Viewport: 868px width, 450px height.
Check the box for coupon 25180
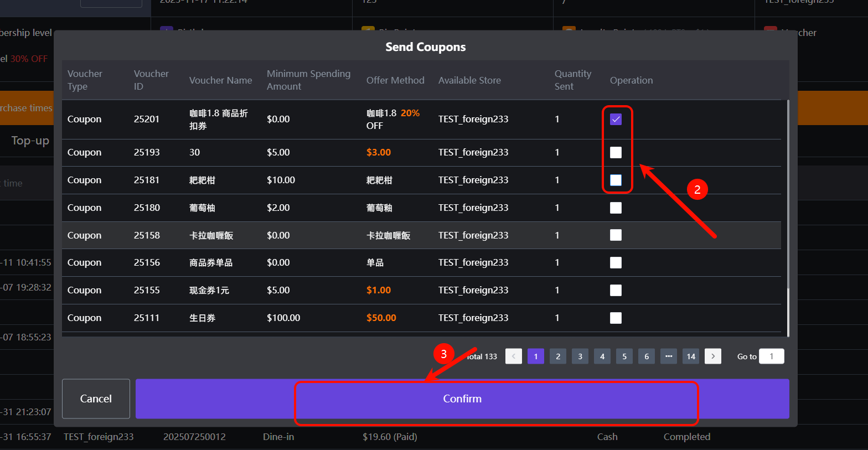click(616, 208)
